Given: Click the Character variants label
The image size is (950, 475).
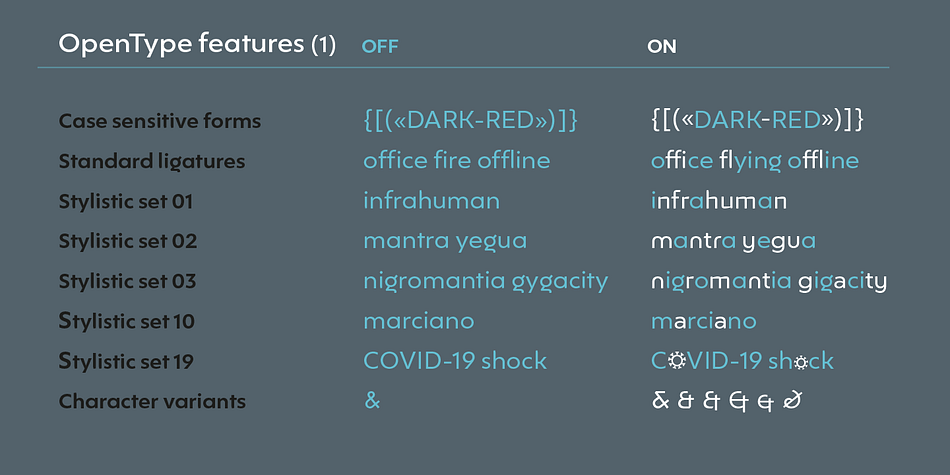Looking at the screenshot, I should pyautogui.click(x=152, y=401).
